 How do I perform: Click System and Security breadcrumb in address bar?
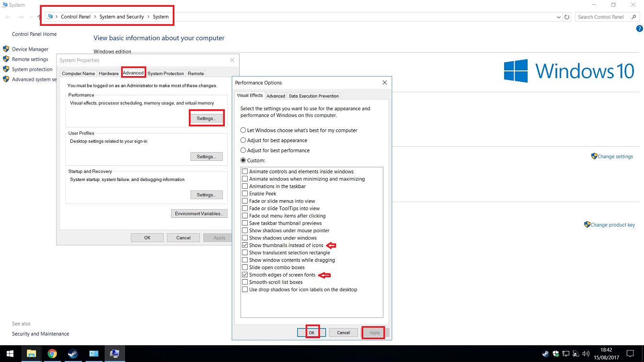coord(122,17)
